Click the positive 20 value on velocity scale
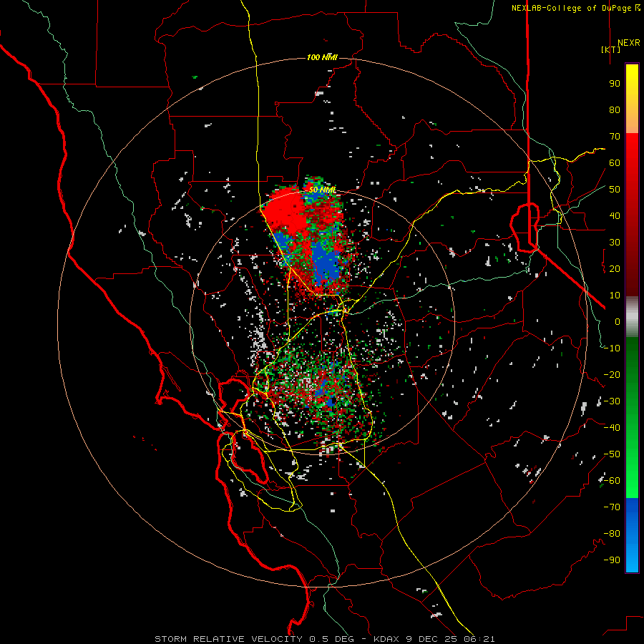The image size is (644, 644). (x=615, y=269)
